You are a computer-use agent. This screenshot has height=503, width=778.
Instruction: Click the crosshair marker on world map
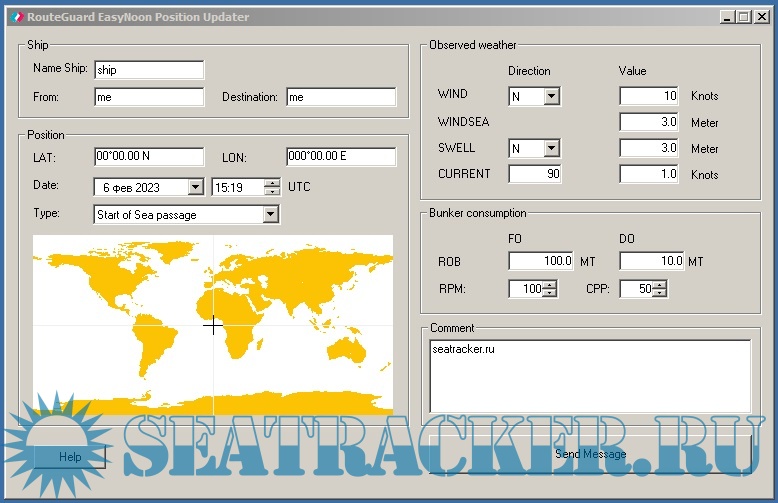tap(213, 325)
